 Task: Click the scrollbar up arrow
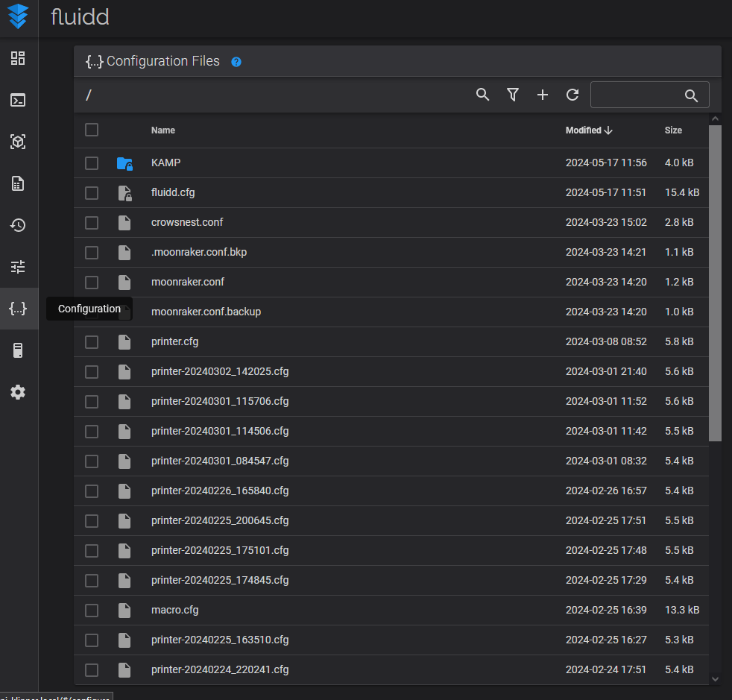tap(715, 119)
